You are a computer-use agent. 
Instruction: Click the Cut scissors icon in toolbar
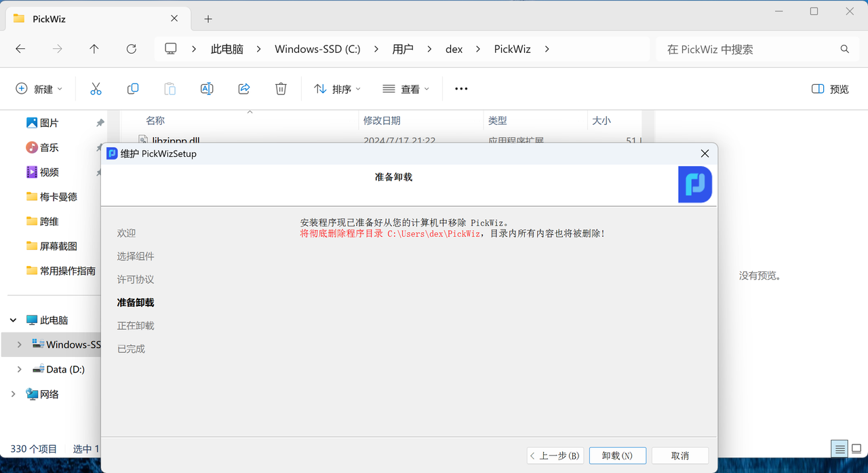(x=96, y=89)
